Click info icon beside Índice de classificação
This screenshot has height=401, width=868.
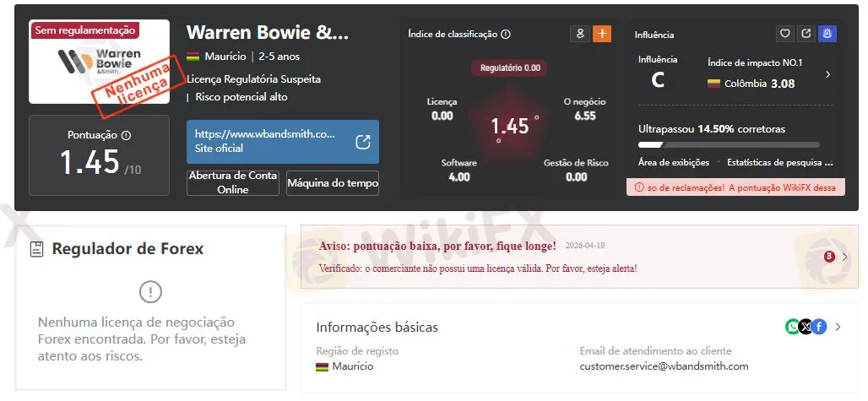coord(506,35)
